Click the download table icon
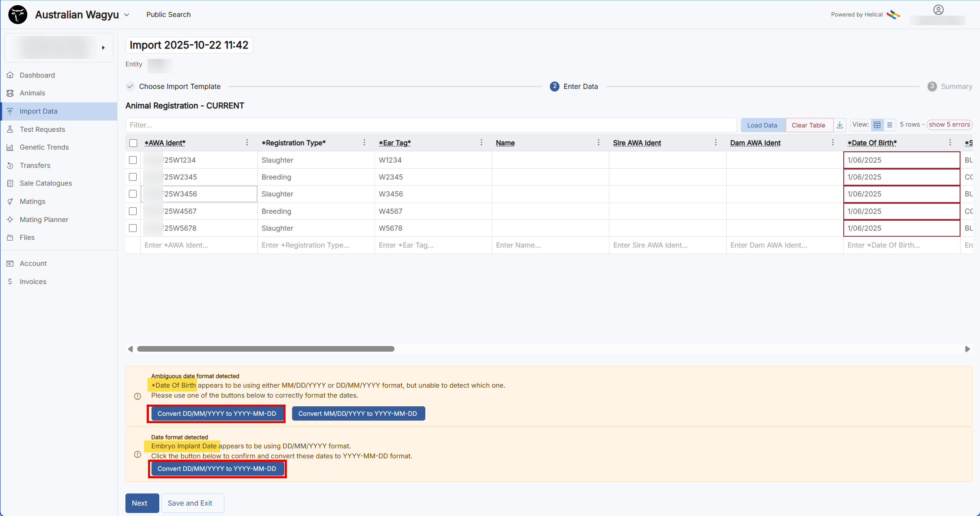Screen dimensions: 980x516 point(840,125)
